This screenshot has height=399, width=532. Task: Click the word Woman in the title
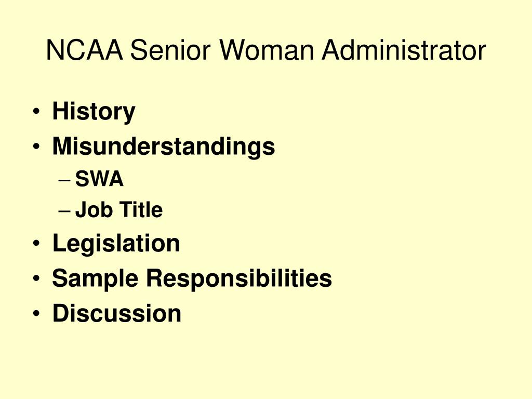267,50
